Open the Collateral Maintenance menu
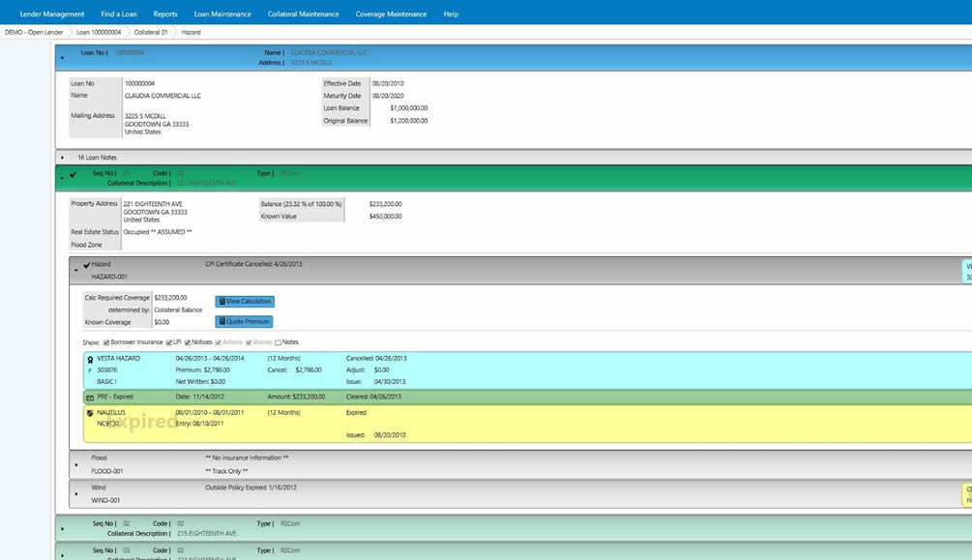The height and width of the screenshot is (560, 972). pyautogui.click(x=303, y=14)
